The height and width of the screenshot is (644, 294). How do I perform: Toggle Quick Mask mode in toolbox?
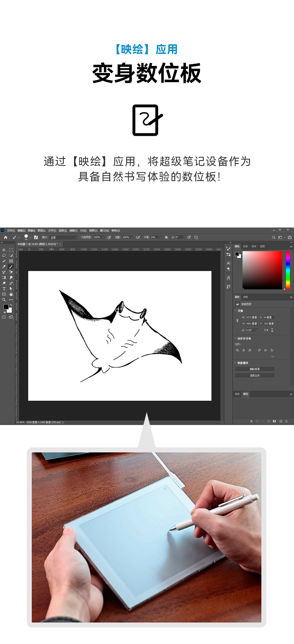4,317
